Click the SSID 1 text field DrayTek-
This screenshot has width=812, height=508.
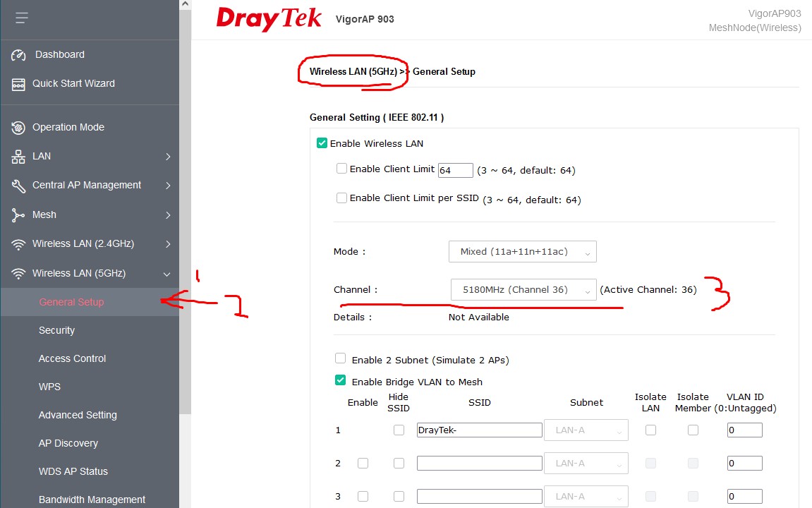point(479,430)
